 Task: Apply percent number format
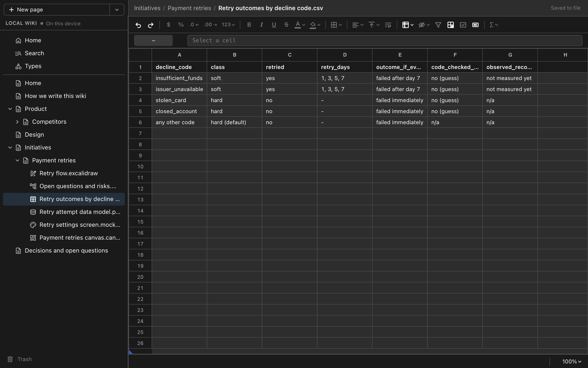181,25
